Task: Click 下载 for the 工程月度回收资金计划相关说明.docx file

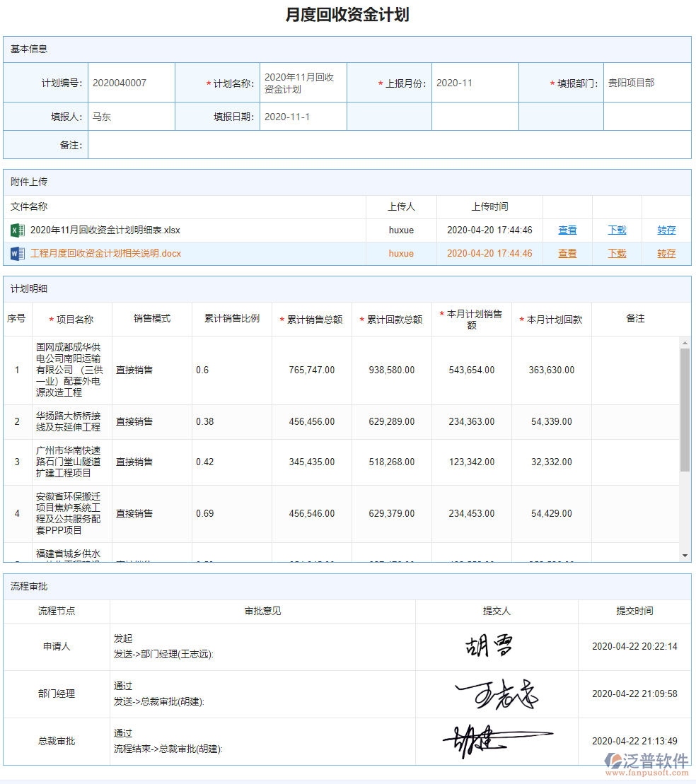Action: pos(616,252)
